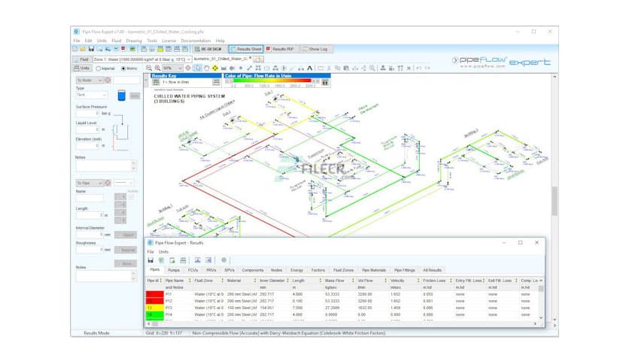Click the blue tank type icon

click(x=122, y=96)
